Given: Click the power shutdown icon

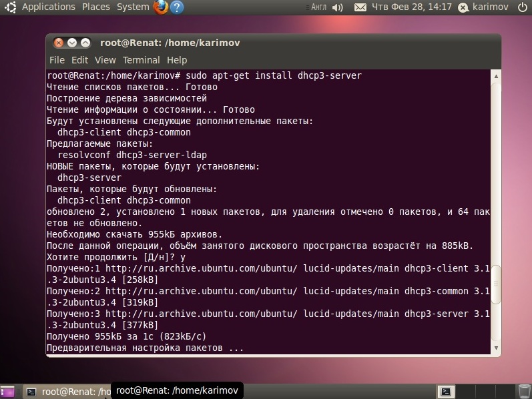Looking at the screenshot, I should [x=523, y=7].
